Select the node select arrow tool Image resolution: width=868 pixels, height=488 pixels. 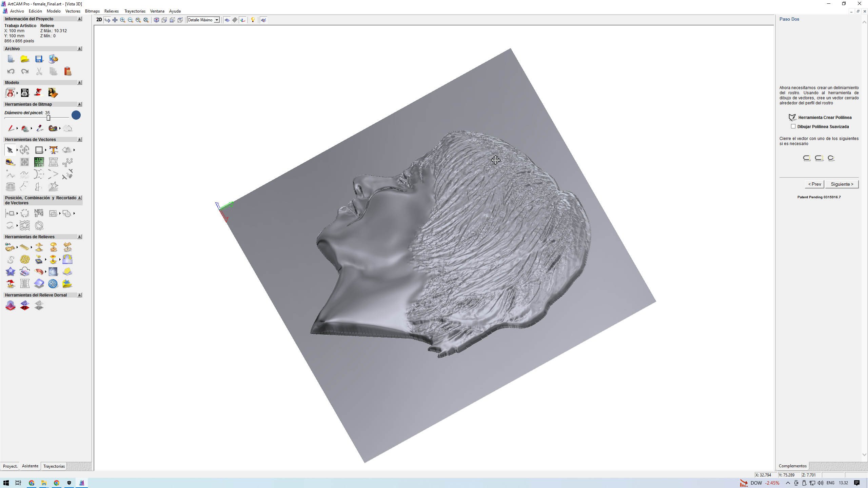point(10,150)
